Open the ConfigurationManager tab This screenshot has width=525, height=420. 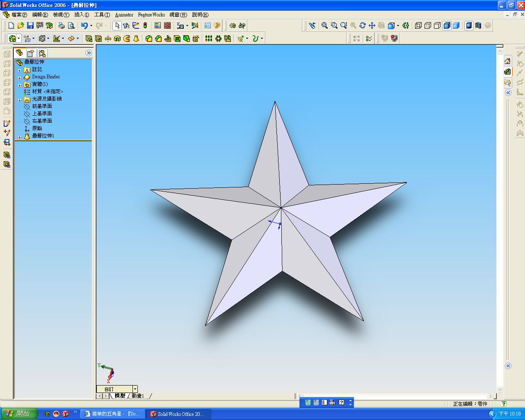pos(42,53)
